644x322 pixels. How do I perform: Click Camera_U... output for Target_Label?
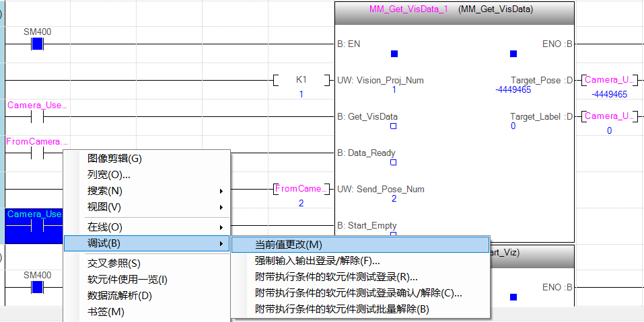point(611,116)
